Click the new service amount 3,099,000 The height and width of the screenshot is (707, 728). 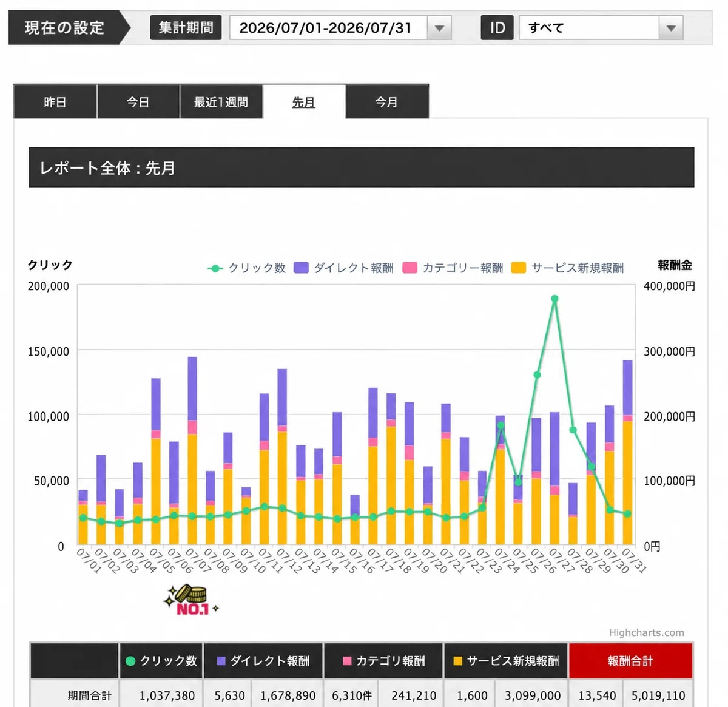point(533,695)
